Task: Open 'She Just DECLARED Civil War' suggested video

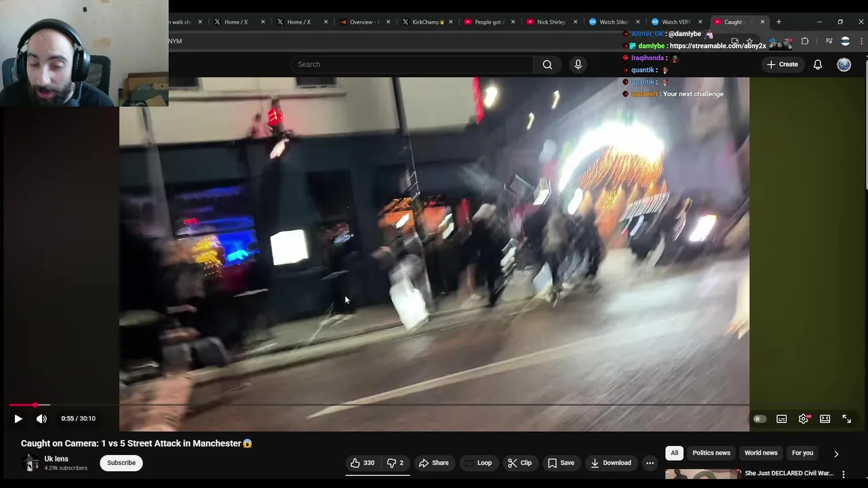Action: point(789,473)
